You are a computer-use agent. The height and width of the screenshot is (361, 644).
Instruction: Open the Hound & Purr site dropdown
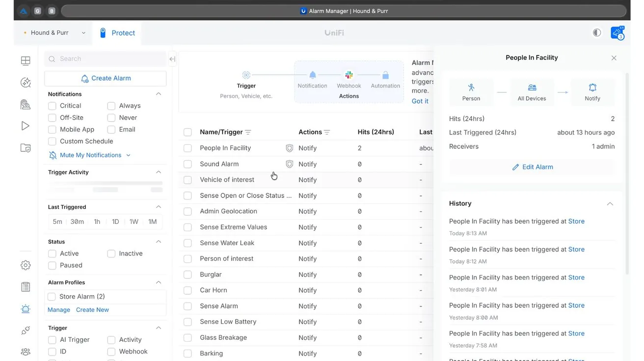(54, 33)
